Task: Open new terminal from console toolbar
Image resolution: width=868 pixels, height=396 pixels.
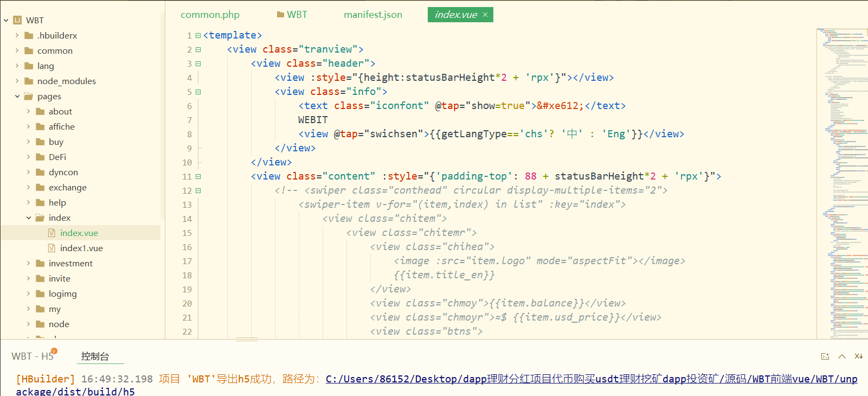Action: [x=825, y=356]
